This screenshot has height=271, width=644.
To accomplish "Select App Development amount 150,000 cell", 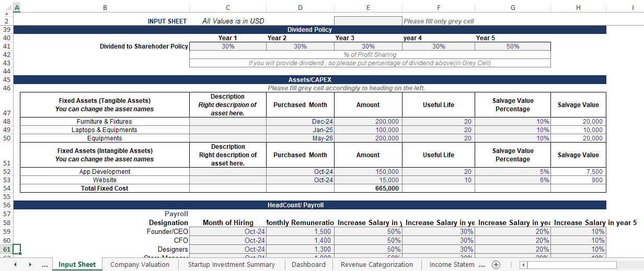I will (368, 172).
